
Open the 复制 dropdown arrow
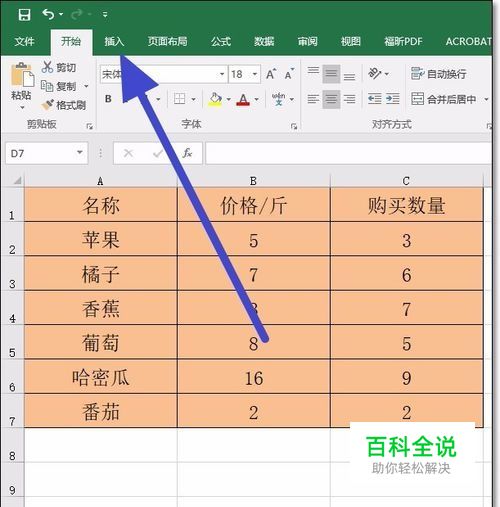tap(86, 86)
